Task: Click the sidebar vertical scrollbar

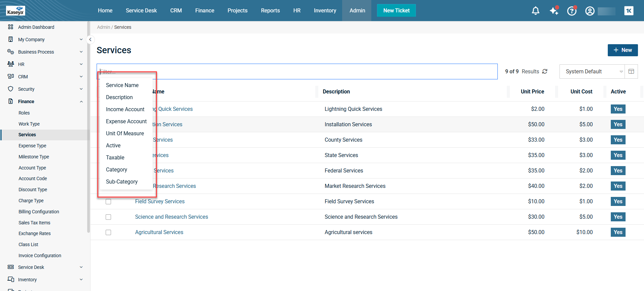Action: tap(88, 127)
